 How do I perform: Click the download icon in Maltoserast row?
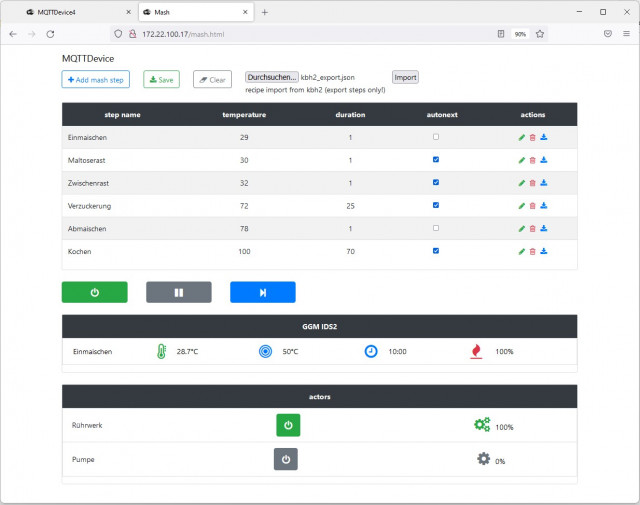[544, 160]
